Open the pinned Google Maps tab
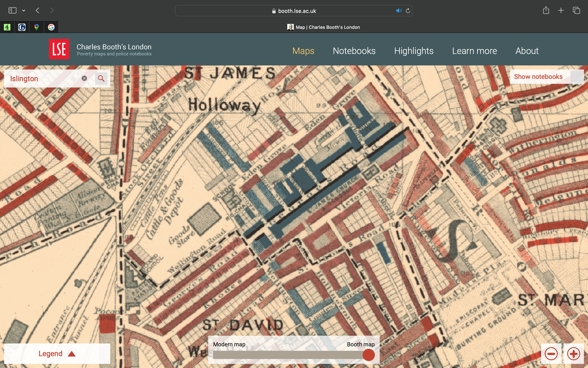This screenshot has height=368, width=588. tap(36, 27)
